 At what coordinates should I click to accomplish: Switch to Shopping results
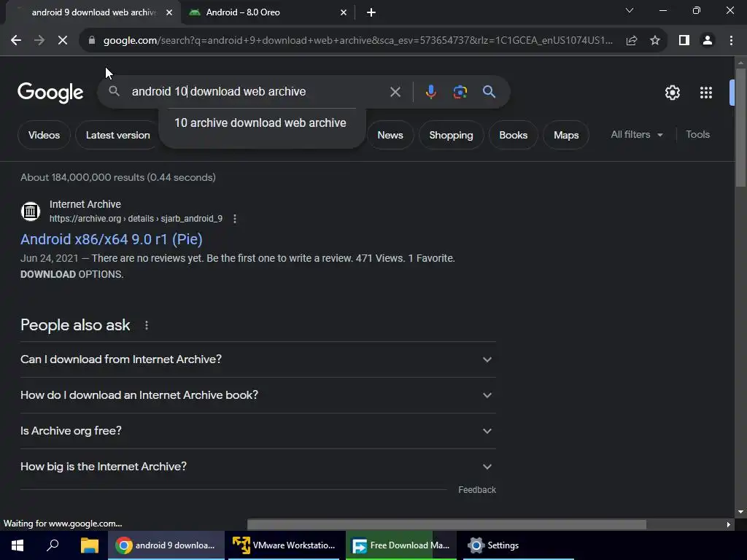(451, 135)
